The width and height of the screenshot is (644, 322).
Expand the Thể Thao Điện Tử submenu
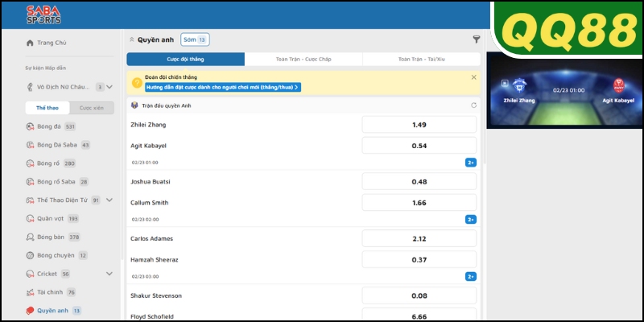(x=109, y=200)
